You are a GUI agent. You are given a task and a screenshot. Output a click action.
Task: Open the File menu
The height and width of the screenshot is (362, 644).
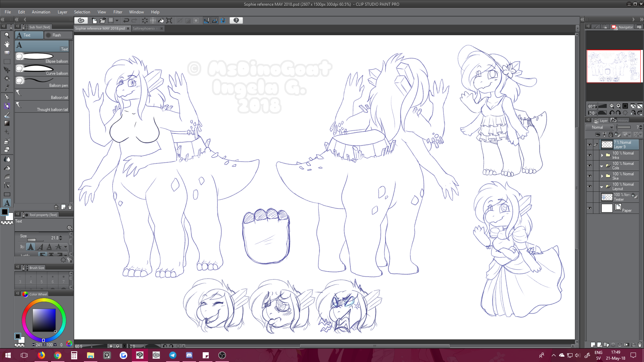(8, 12)
